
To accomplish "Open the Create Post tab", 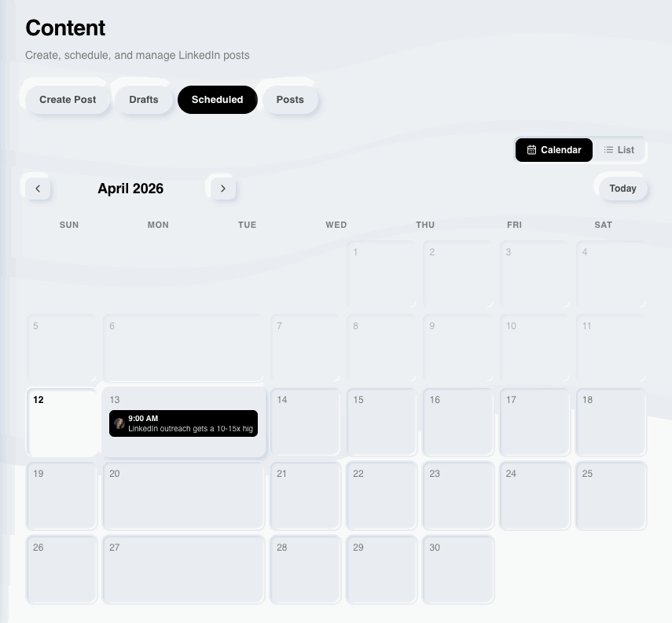I will (68, 100).
